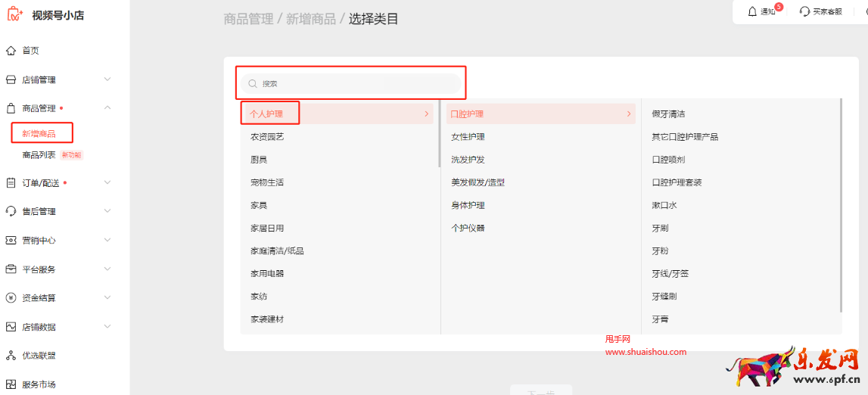Open the 新增商品 submenu item
Image resolution: width=868 pixels, height=395 pixels.
39,134
